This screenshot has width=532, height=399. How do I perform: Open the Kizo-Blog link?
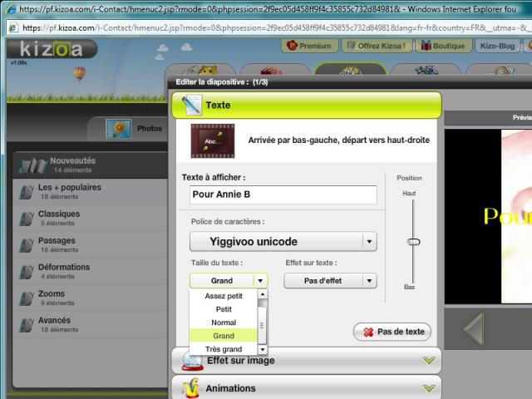point(497,46)
